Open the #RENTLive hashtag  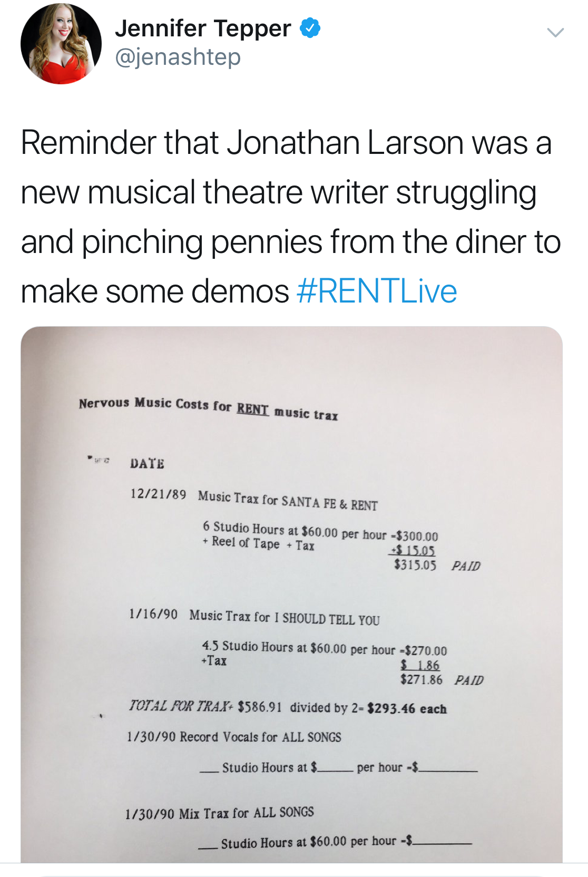click(377, 291)
